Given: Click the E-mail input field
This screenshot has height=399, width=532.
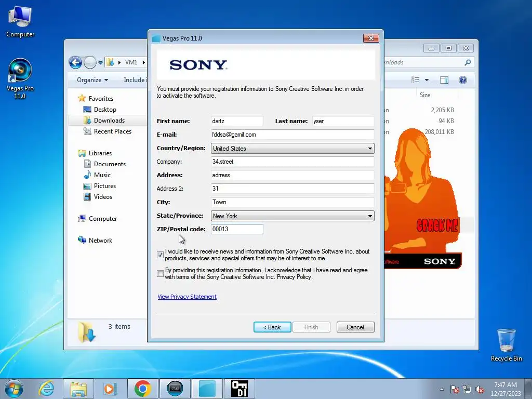Looking at the screenshot, I should coord(292,135).
